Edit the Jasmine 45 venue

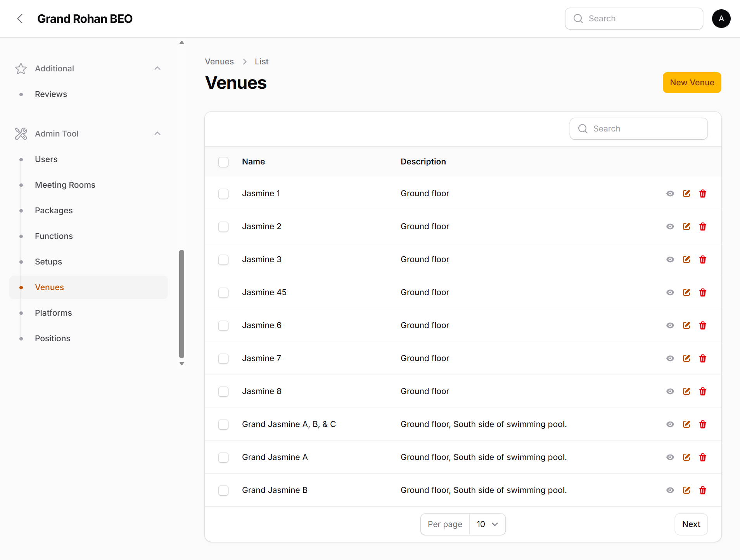point(686,292)
